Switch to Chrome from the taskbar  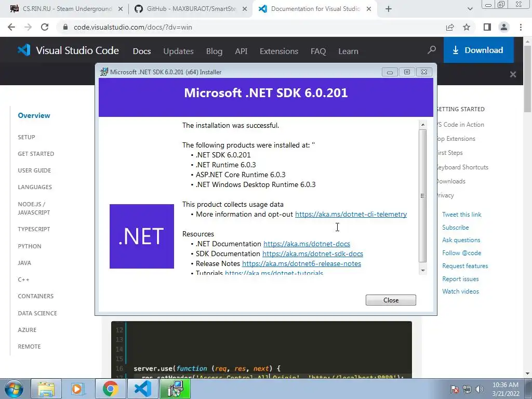110,389
